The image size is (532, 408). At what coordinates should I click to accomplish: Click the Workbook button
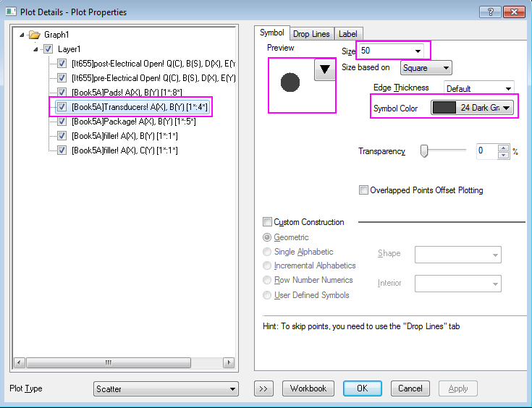308,388
